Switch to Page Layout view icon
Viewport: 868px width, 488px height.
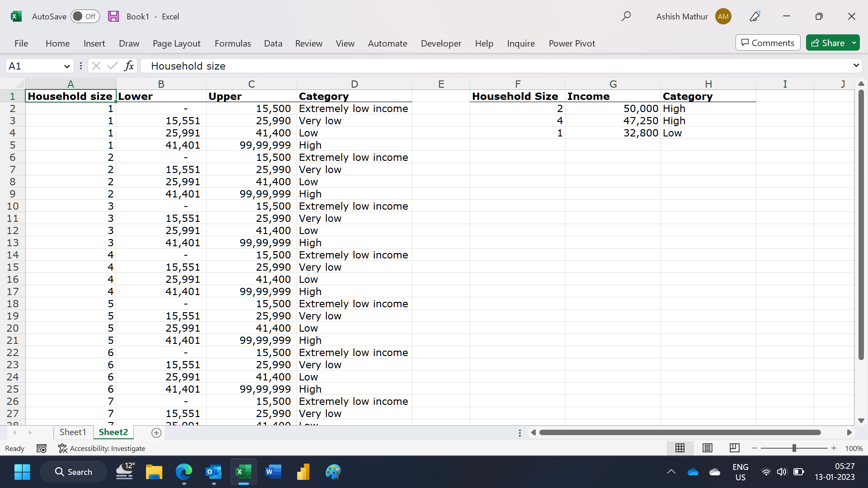708,448
